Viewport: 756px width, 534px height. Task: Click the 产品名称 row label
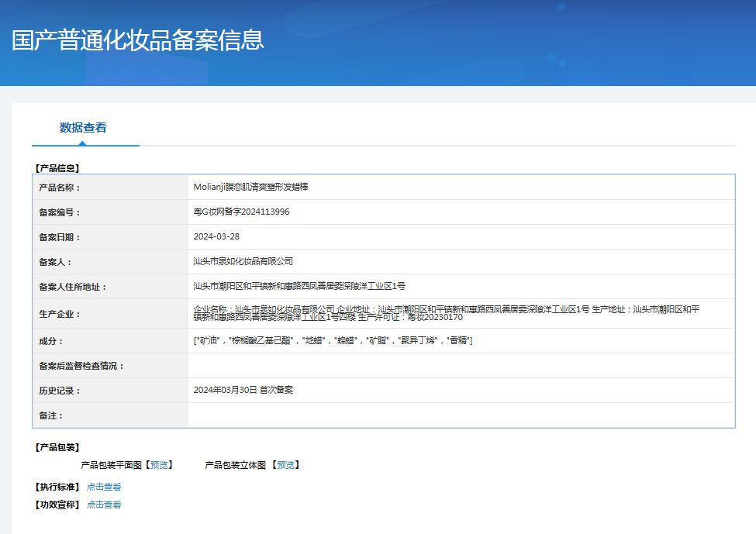pyautogui.click(x=60, y=188)
